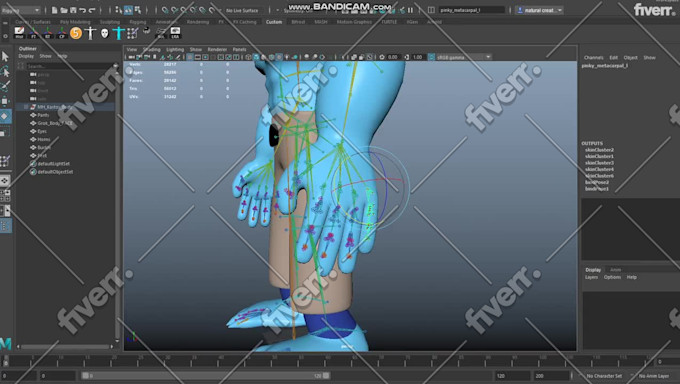Click the pause icon in status line
Image resolution: width=680 pixels, height=384 pixels.
[410, 10]
